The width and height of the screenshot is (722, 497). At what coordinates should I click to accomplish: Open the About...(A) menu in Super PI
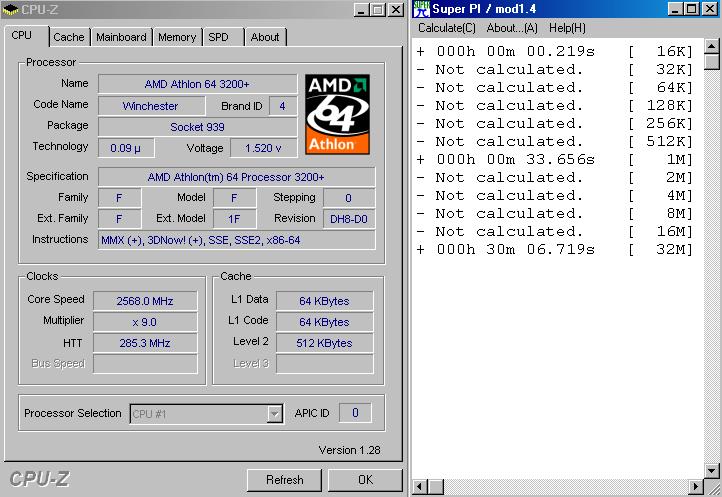pos(512,28)
